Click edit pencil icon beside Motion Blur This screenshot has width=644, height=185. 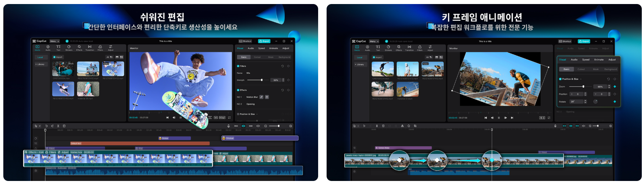tap(261, 97)
